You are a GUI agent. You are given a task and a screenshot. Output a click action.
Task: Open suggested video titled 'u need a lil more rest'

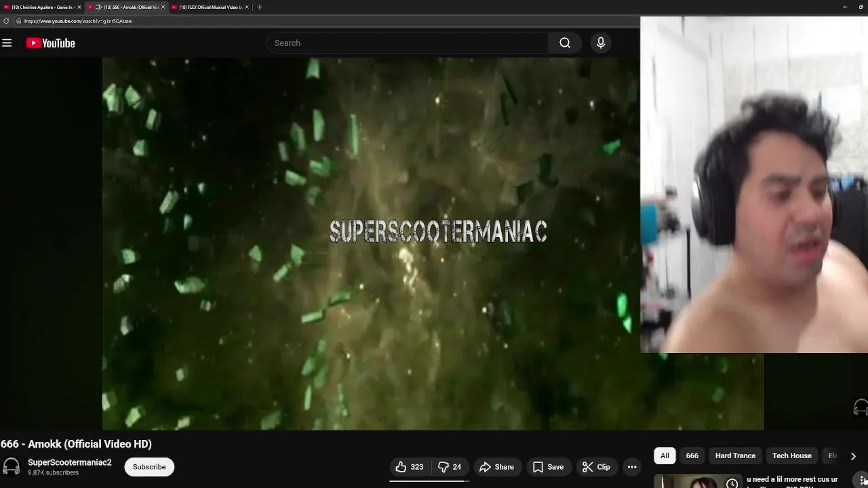tap(792, 479)
